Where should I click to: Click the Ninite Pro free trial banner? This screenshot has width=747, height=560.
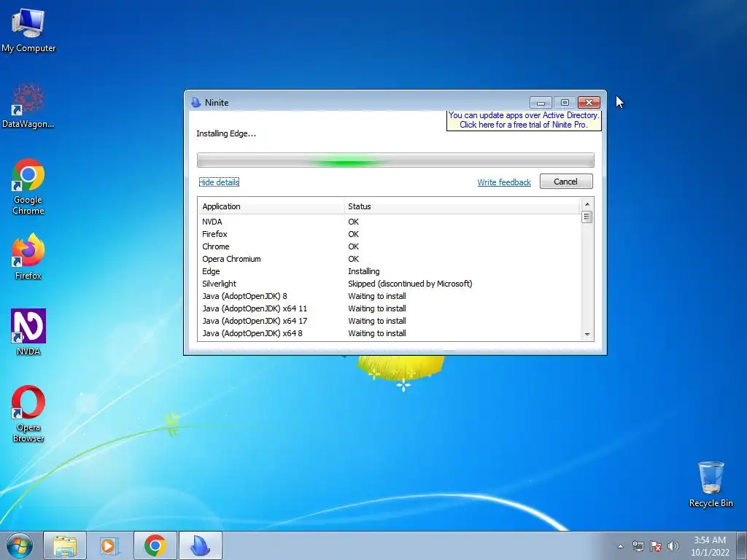(524, 120)
